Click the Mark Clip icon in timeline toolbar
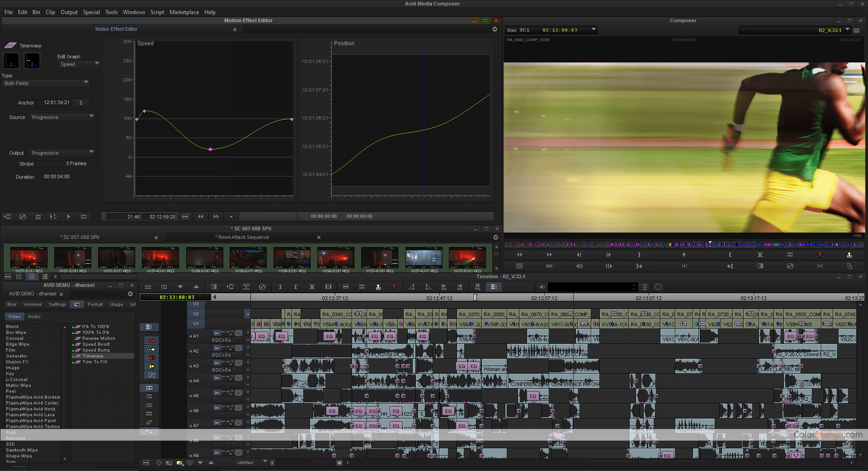The height and width of the screenshot is (471, 868). [x=312, y=287]
